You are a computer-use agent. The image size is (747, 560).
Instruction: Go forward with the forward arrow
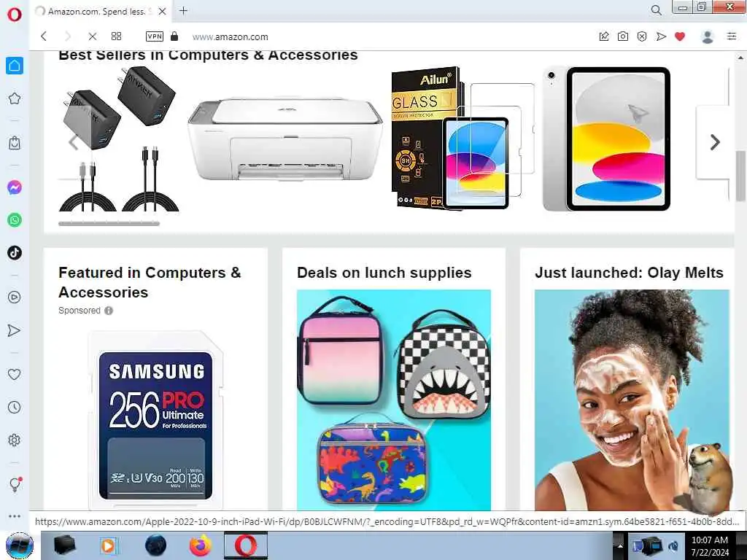[x=68, y=36]
